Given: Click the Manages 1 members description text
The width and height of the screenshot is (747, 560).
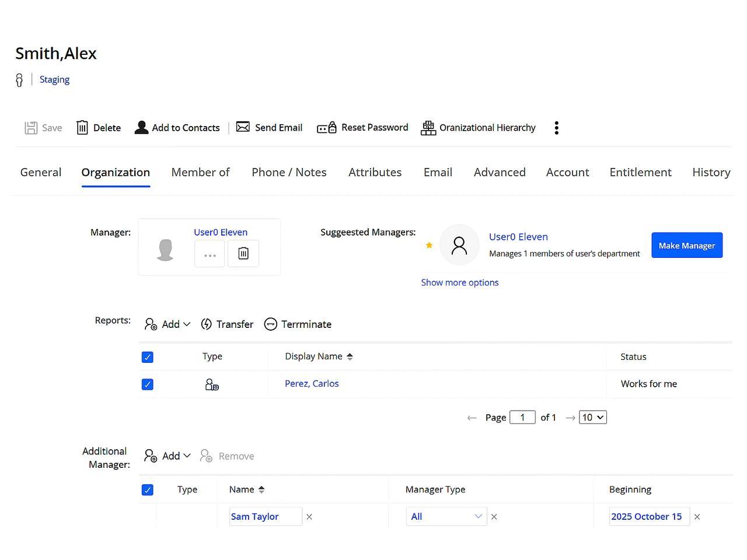Looking at the screenshot, I should (564, 254).
